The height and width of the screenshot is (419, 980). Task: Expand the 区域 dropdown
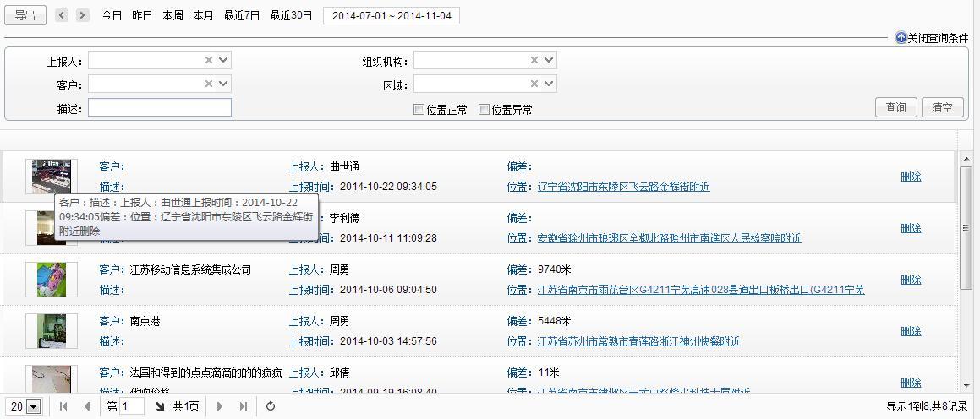pos(549,84)
